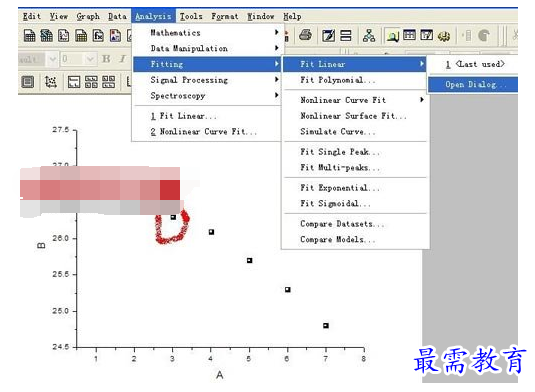Screen dimensions: 535x392
Task: Click the New Workbook toolbar icon
Action: click(29, 35)
